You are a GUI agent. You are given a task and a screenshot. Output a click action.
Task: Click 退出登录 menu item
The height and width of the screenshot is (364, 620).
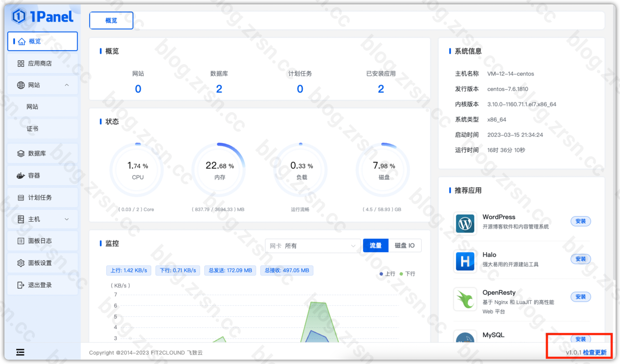(x=42, y=285)
